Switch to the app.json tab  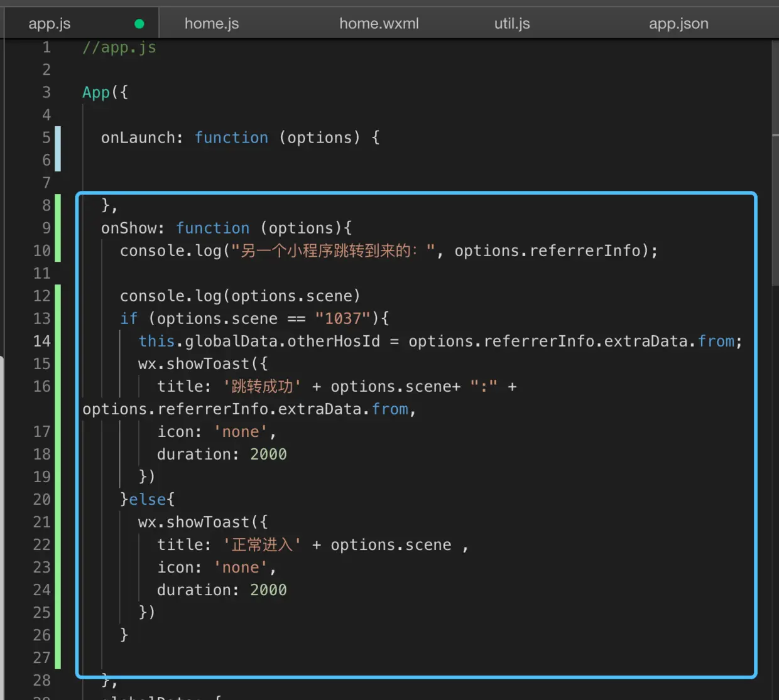(678, 24)
